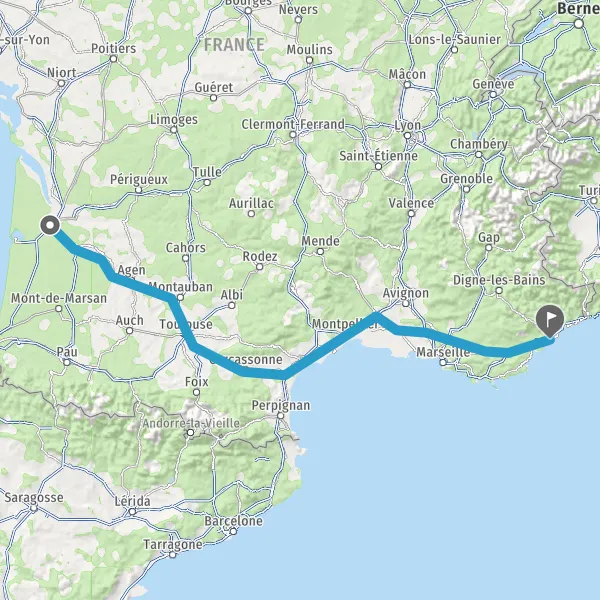Click the route bend near Montpellier

click(x=377, y=315)
